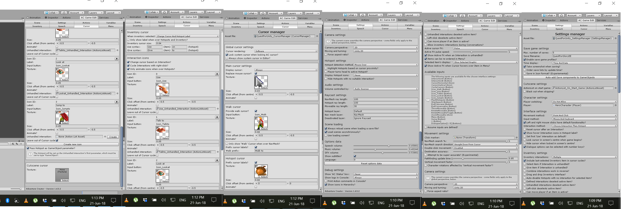Open object picker beside ActionList_On_Start_Game field

click(x=616, y=88)
